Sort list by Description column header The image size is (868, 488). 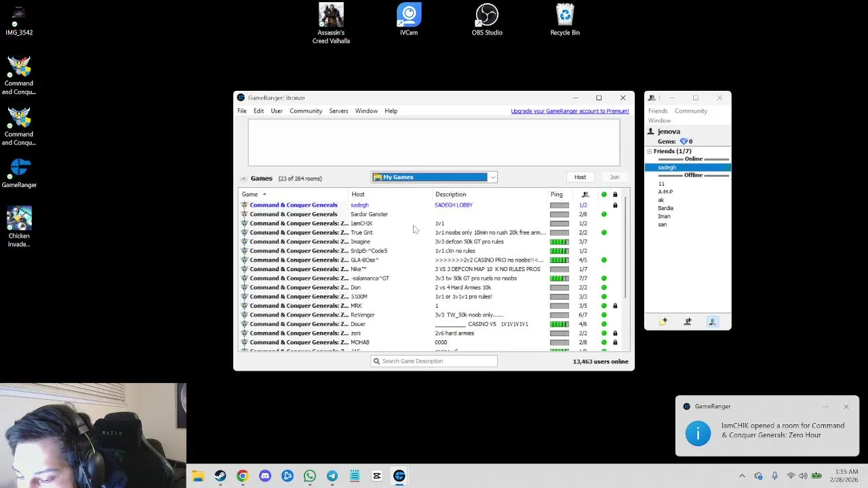490,195
